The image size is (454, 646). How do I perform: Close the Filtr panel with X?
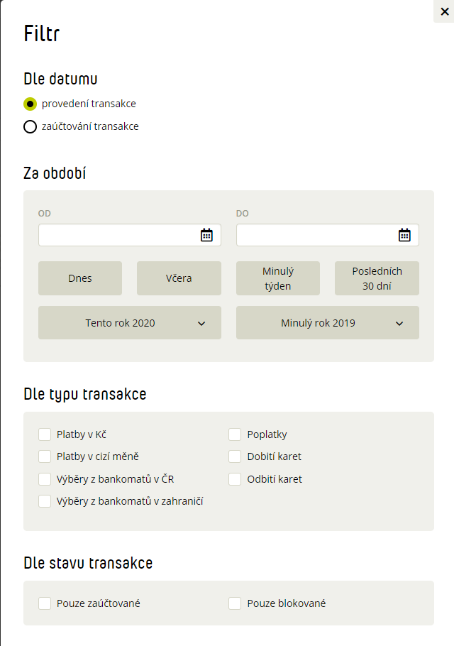coord(445,12)
